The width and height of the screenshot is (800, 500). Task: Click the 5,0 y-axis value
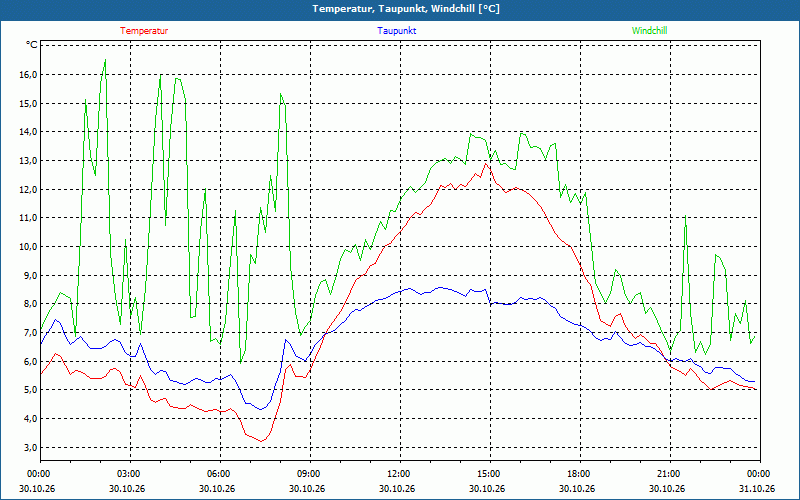[x=31, y=390]
